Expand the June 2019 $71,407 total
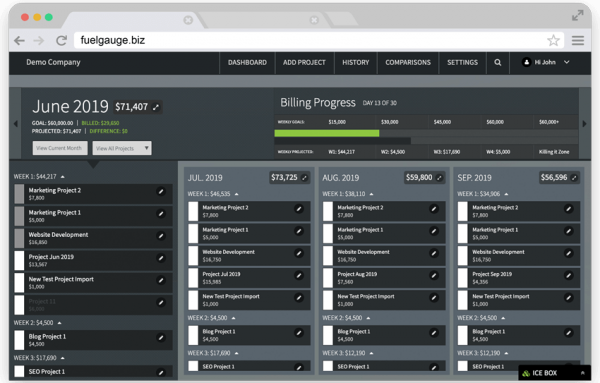Image resolution: width=600 pixels, height=383 pixels. tap(156, 107)
